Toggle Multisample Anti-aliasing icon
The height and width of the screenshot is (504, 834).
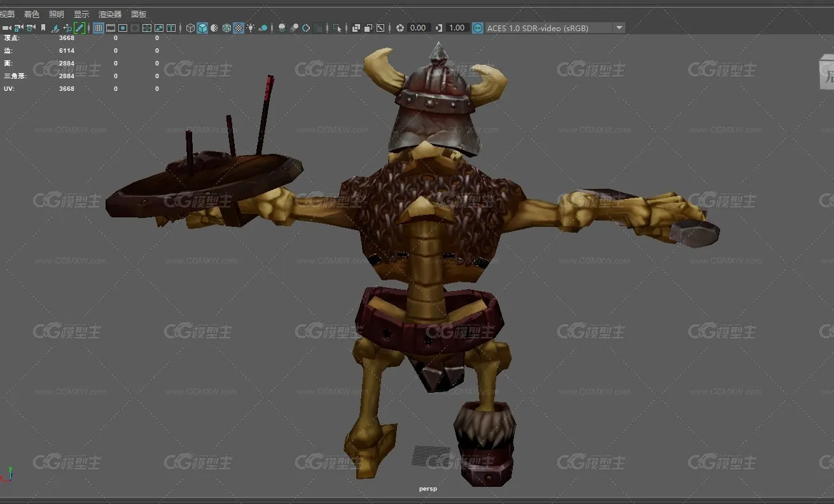pos(306,28)
